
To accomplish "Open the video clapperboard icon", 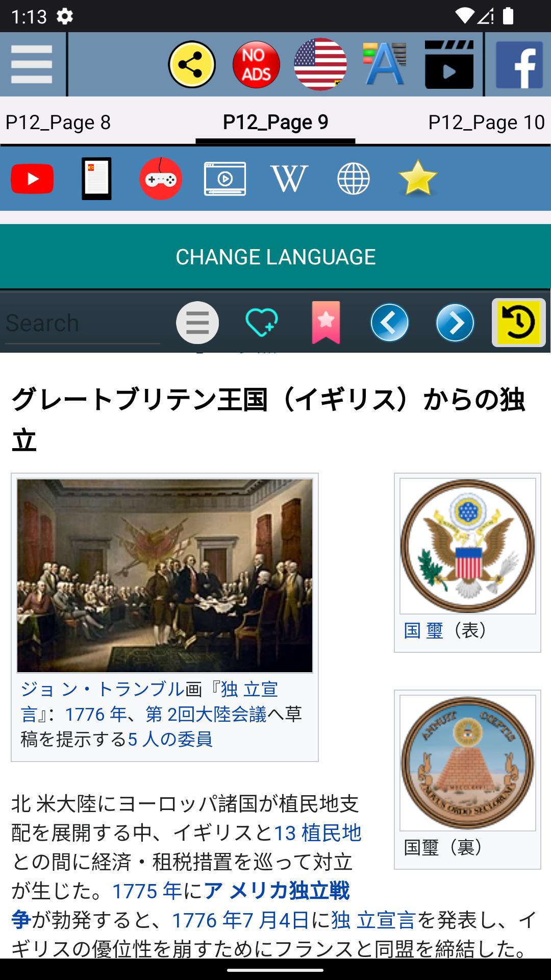I will click(449, 64).
